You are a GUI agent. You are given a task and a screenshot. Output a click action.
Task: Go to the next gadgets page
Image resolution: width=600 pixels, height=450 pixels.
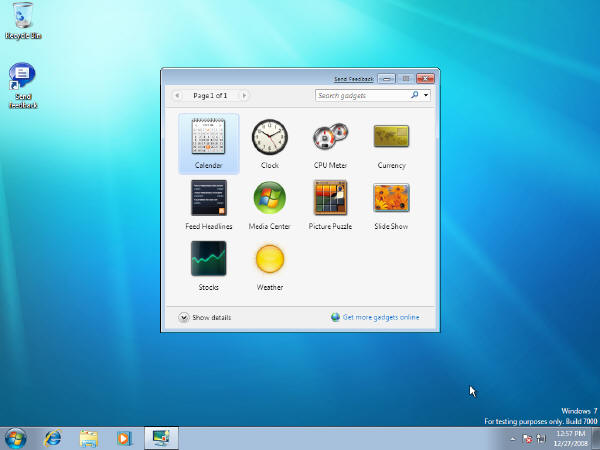tap(244, 95)
